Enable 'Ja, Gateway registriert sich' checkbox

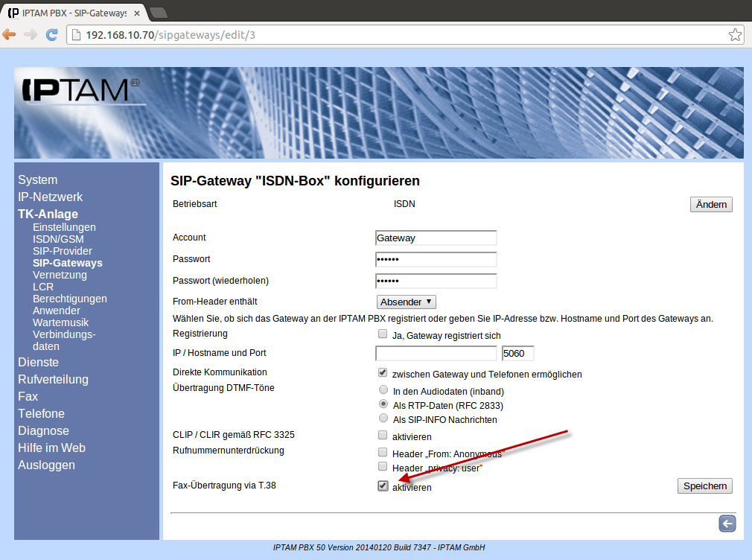pyautogui.click(x=383, y=334)
